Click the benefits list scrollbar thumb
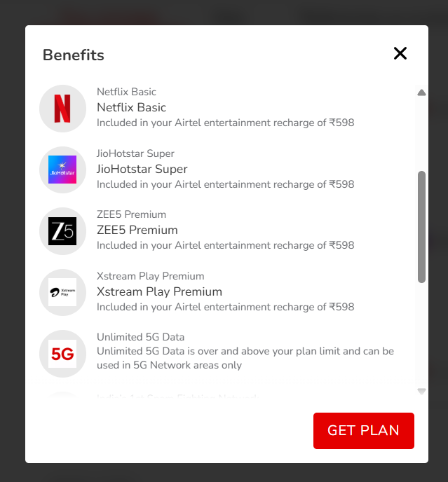Screen dimensions: 448x482 [x=421, y=226]
